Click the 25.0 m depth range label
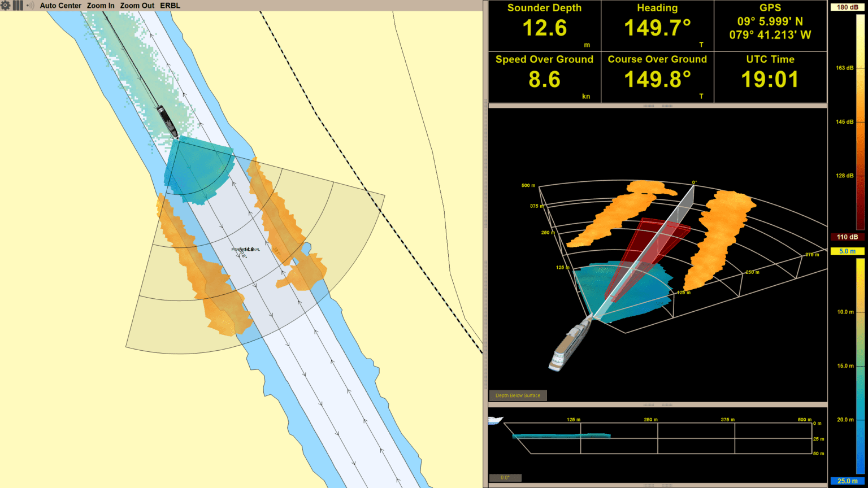868x488 pixels. click(847, 481)
